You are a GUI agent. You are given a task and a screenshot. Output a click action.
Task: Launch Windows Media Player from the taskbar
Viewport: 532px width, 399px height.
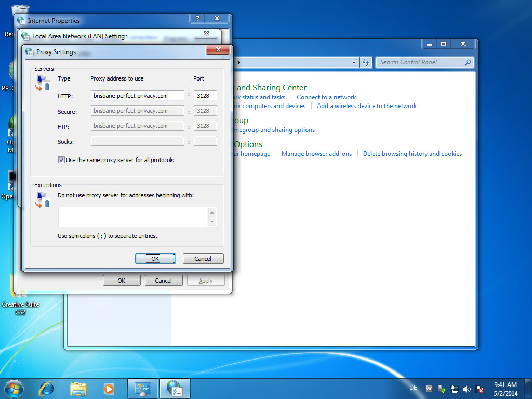[110, 388]
